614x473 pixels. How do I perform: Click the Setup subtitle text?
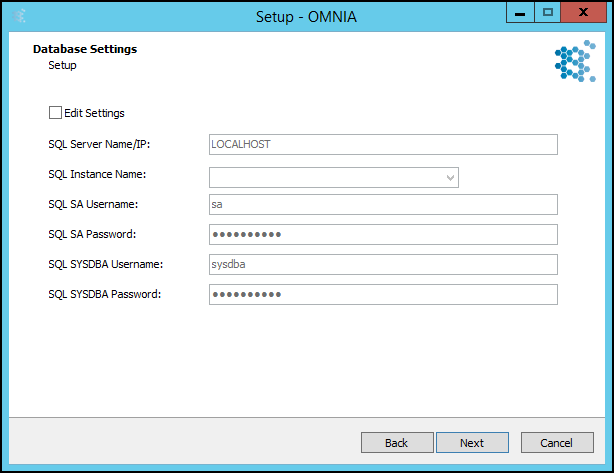point(62,65)
